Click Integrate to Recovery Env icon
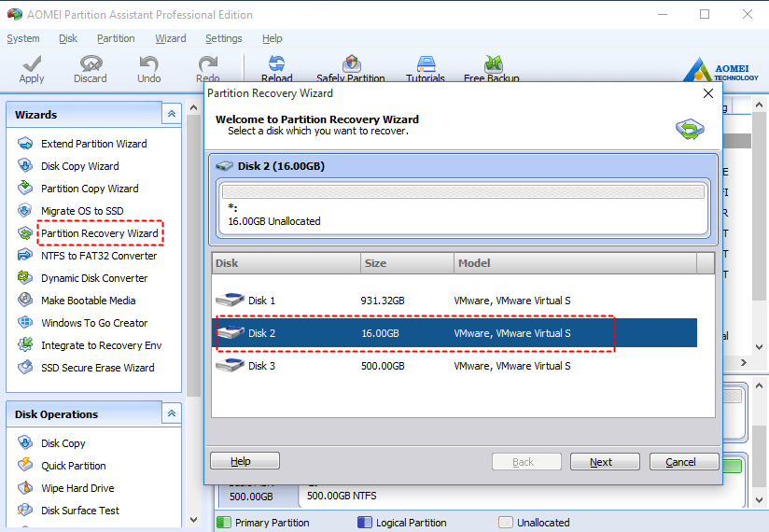The image size is (769, 532). point(25,345)
